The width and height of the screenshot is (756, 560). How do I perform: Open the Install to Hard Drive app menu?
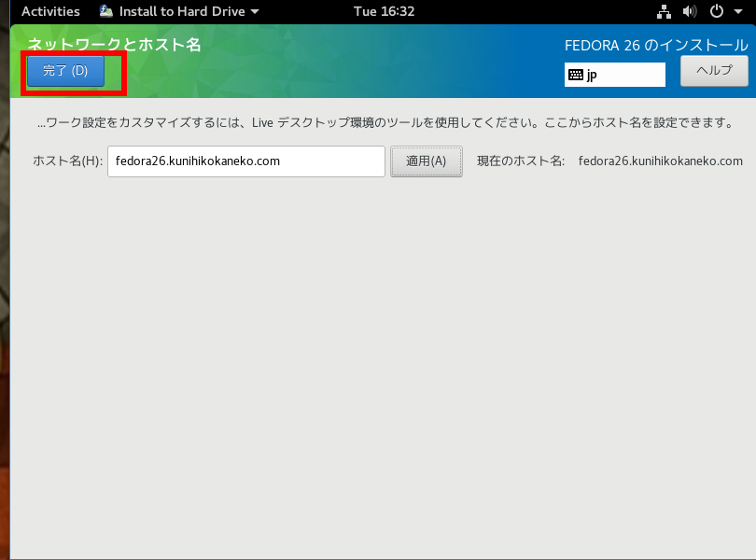[x=179, y=11]
